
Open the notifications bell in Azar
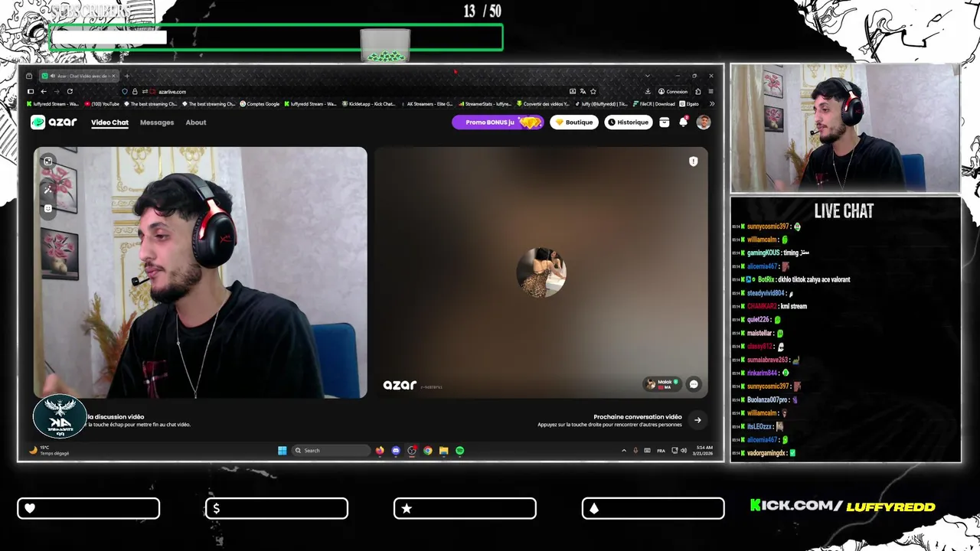click(x=684, y=122)
